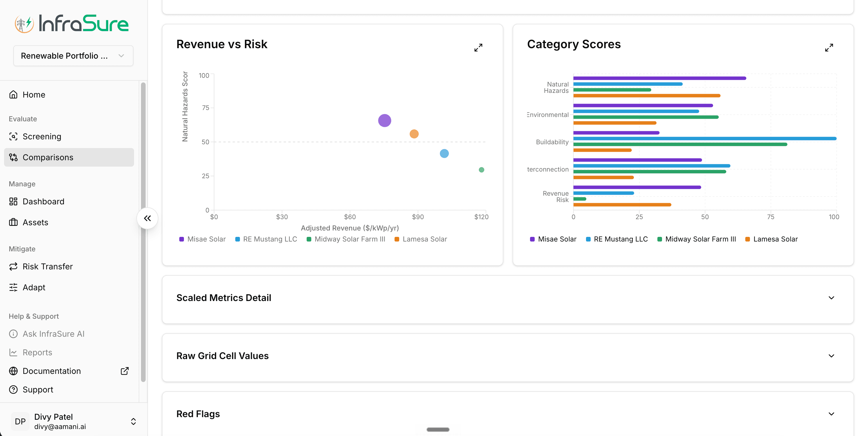Click the Ask InfraSure AI info icon
This screenshot has height=436, width=868.
13,334
